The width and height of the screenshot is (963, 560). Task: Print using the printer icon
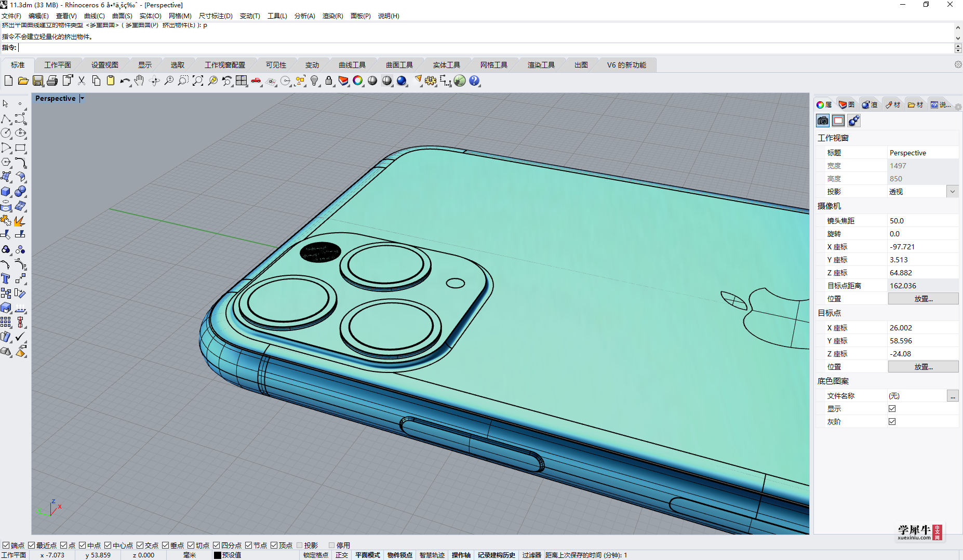tap(52, 81)
